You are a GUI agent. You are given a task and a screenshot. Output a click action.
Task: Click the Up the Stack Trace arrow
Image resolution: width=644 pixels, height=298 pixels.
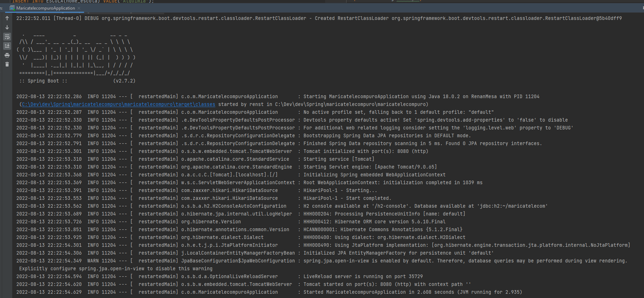(7, 18)
